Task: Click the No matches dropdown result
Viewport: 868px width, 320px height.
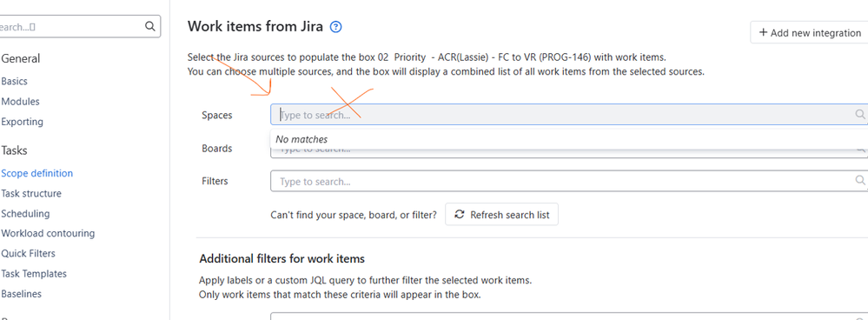Action: 301,139
